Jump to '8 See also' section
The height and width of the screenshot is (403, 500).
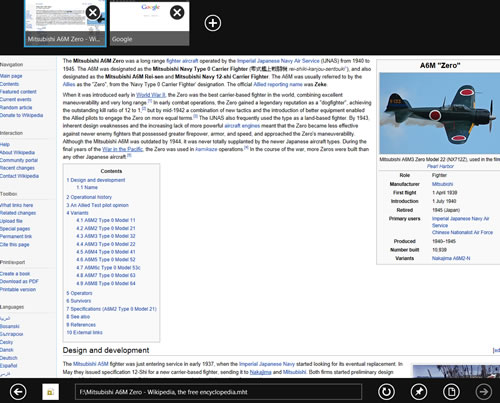(78, 316)
